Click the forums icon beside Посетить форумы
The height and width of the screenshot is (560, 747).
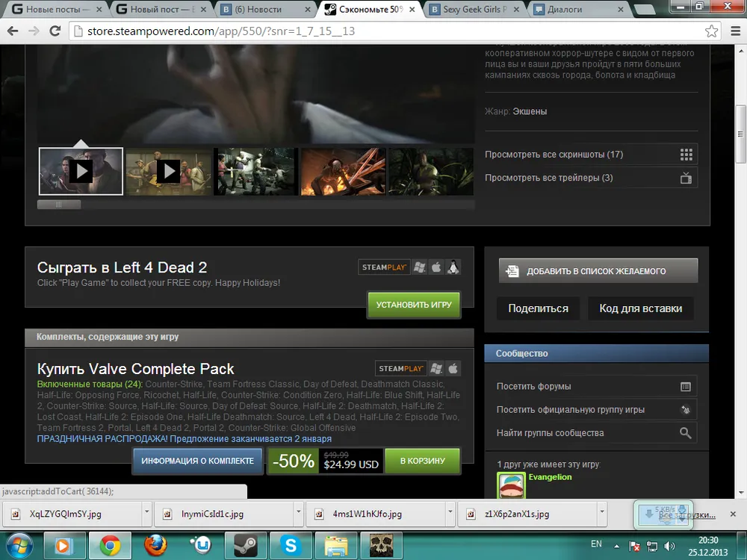click(x=686, y=387)
